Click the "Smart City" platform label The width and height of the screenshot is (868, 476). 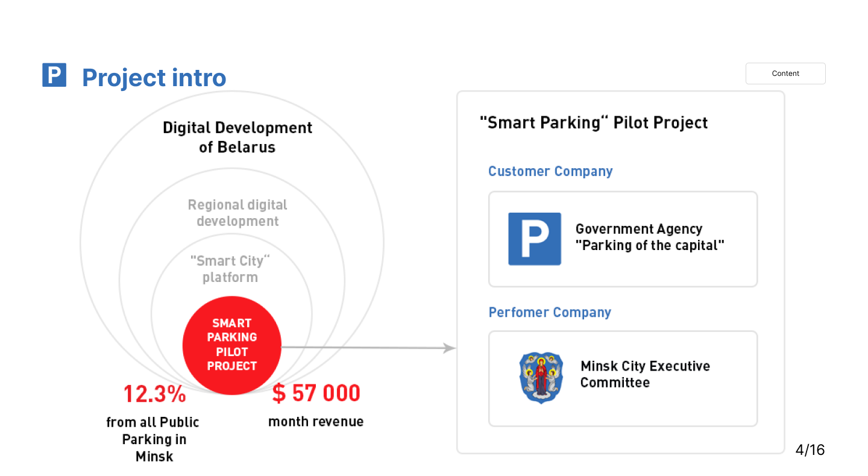230,269
